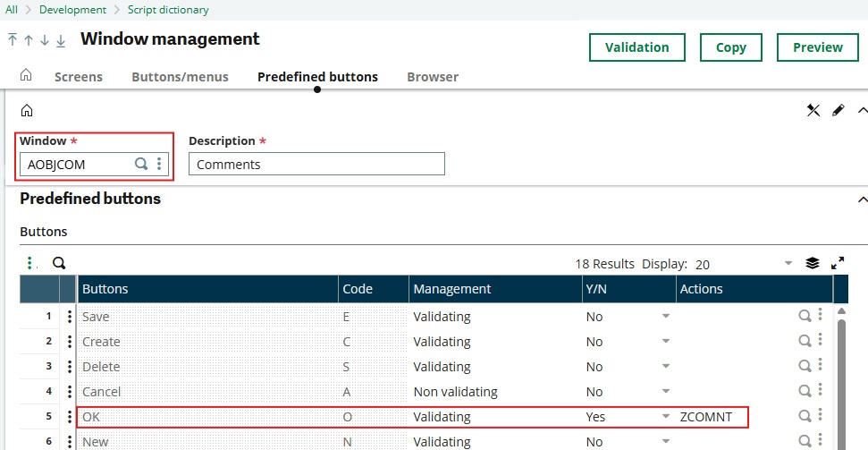Click the first record arrow icon
The height and width of the screenshot is (450, 868).
[13, 40]
